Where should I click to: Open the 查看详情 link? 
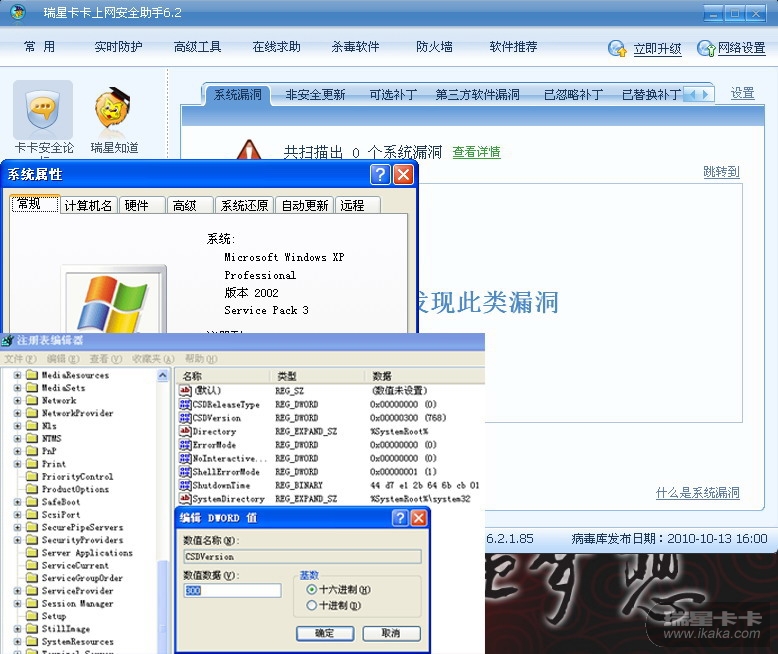tap(476, 152)
